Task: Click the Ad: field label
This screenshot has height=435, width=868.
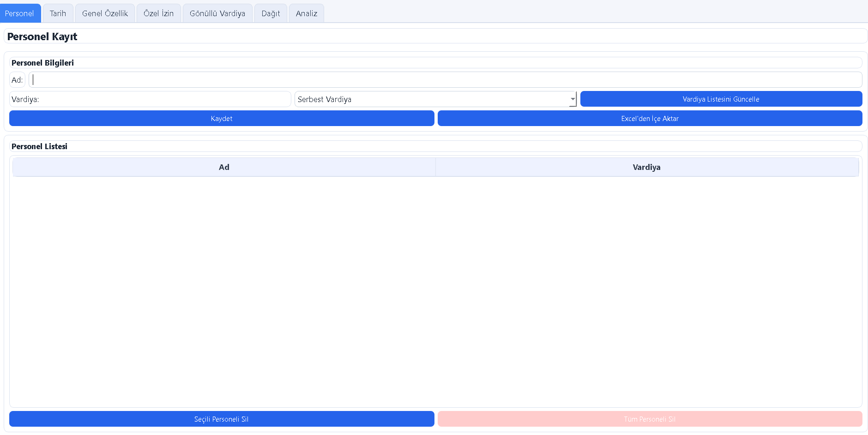Action: click(x=17, y=80)
